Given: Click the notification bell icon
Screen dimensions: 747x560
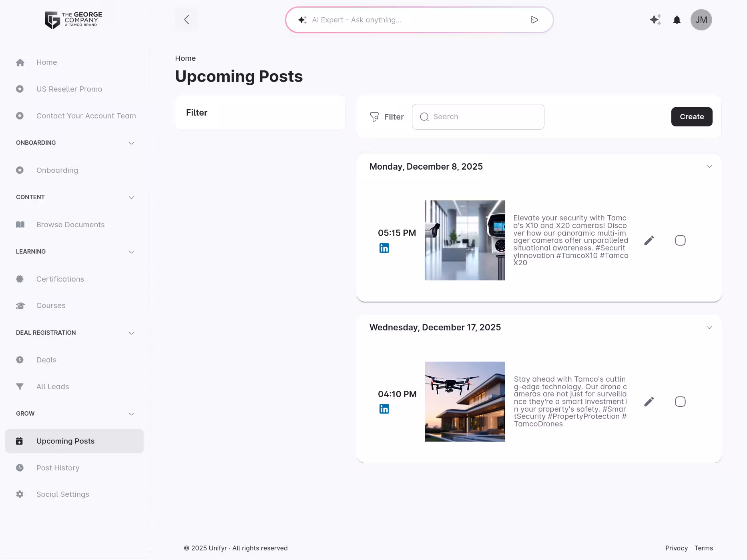Looking at the screenshot, I should 677,20.
